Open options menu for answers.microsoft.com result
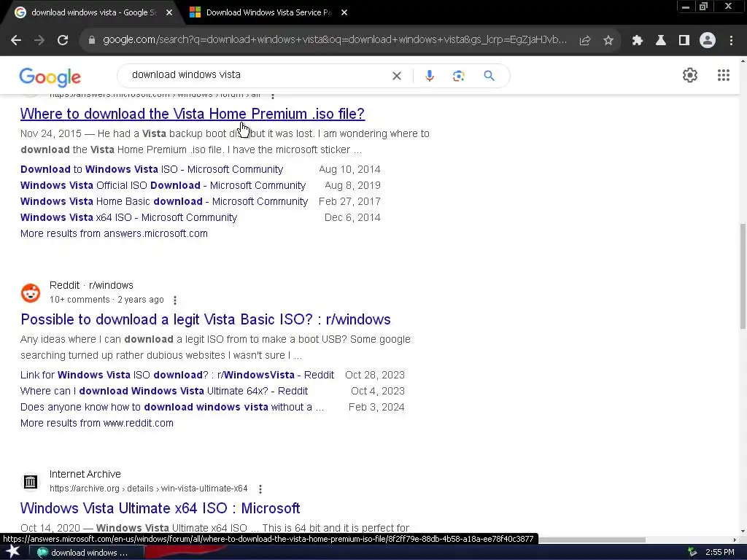This screenshot has height=560, width=747. (x=273, y=96)
